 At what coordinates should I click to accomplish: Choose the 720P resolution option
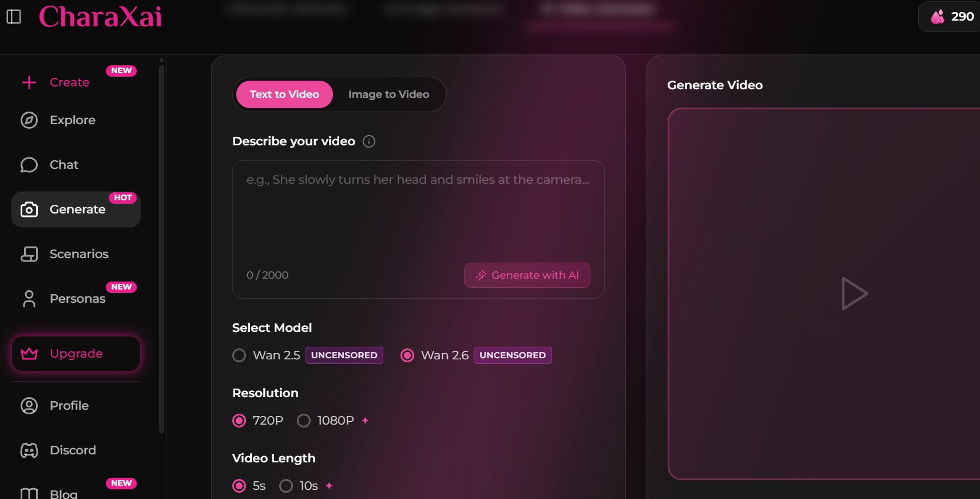tap(239, 421)
